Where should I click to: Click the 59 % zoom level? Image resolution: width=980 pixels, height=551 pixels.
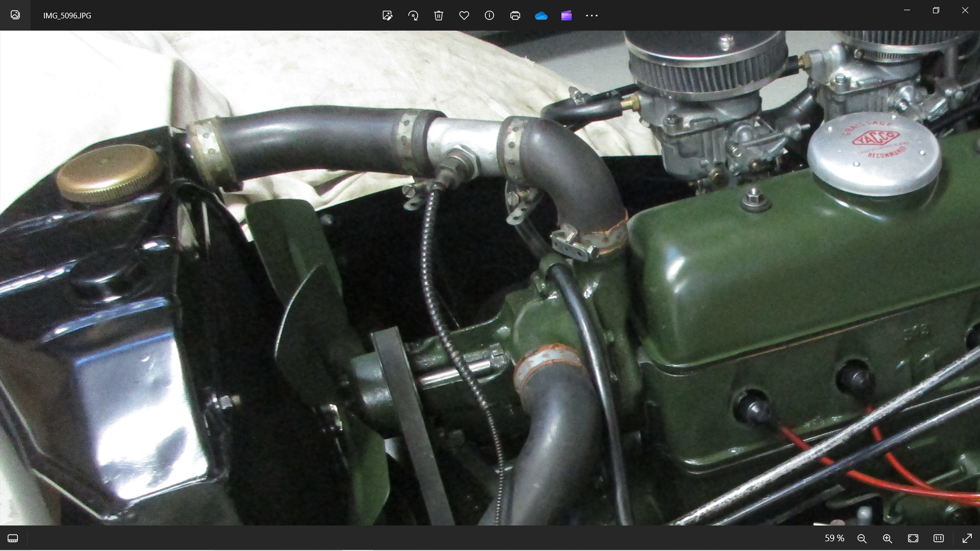[x=835, y=538]
